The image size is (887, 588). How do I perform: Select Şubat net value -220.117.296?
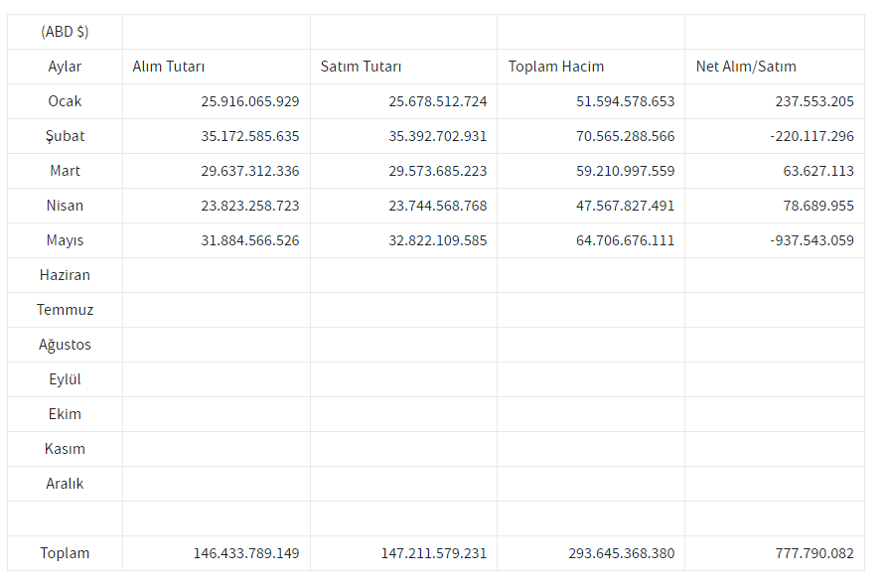812,136
